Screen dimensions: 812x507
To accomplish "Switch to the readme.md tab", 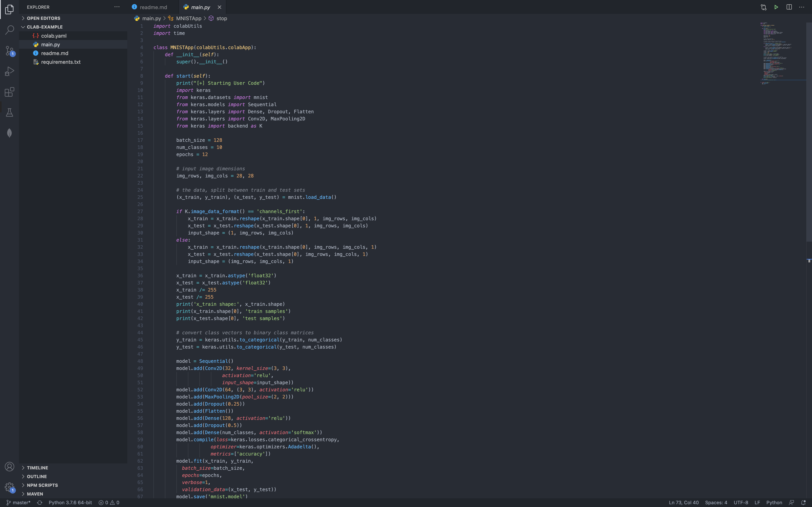I will (x=153, y=7).
